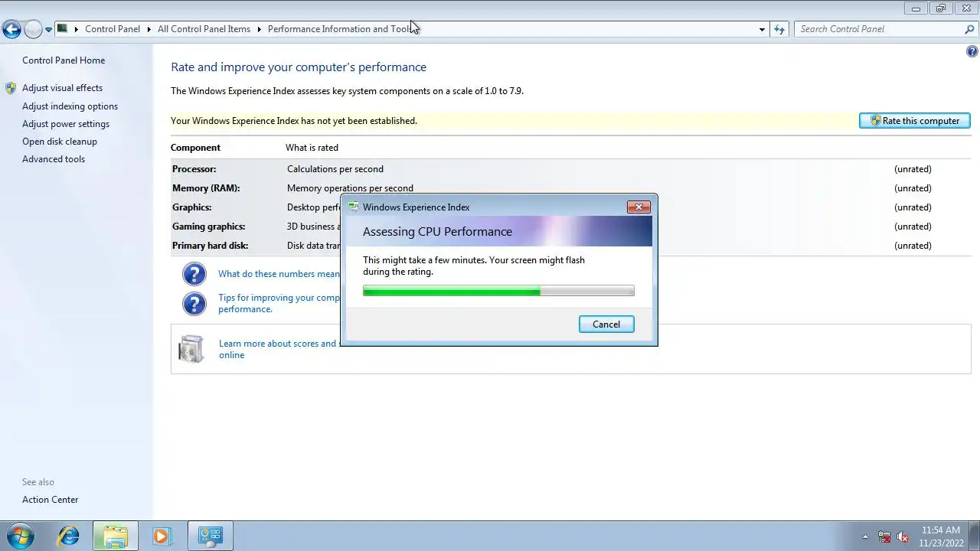The width and height of the screenshot is (980, 551).
Task: Click Calculations per second text
Action: pyautogui.click(x=335, y=169)
